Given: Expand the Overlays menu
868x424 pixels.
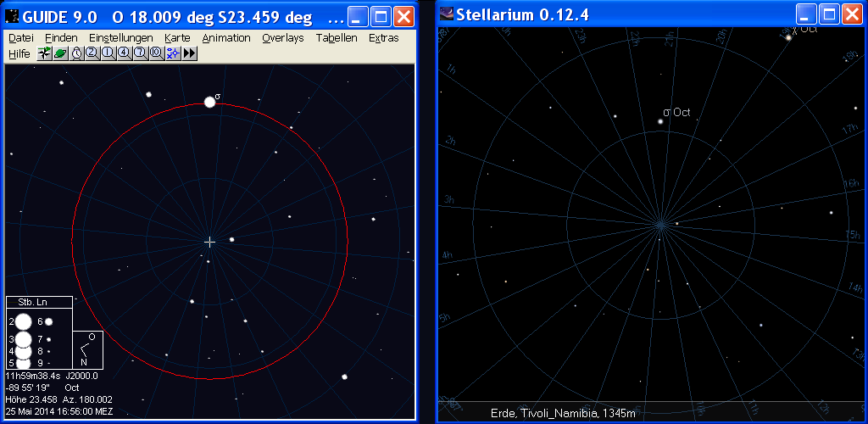Looking at the screenshot, I should (x=282, y=38).
